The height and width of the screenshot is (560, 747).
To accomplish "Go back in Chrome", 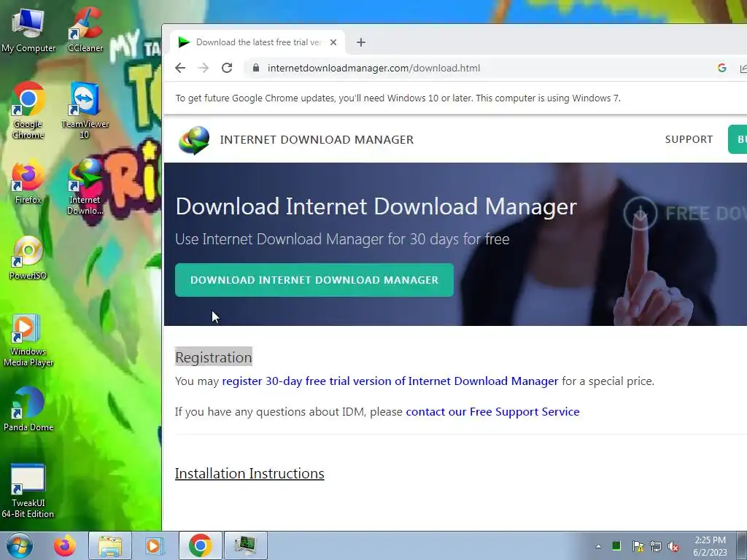I will 180,68.
